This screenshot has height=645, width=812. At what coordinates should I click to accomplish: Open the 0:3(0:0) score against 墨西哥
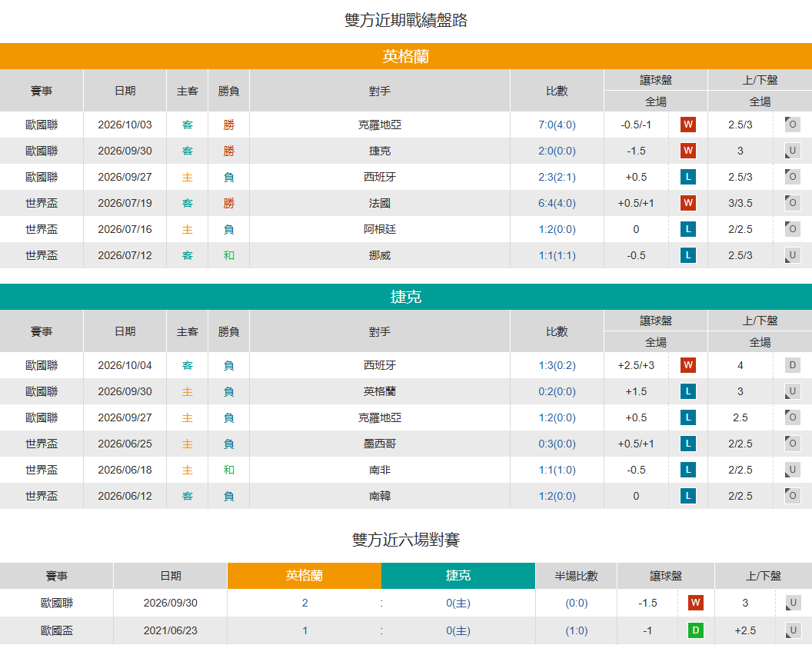[x=557, y=444]
